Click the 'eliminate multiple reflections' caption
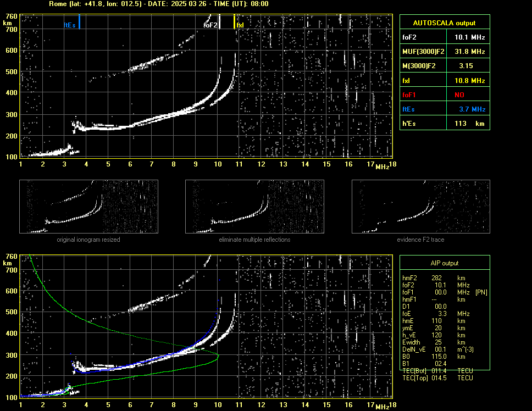The height and width of the screenshot is (411, 532). (254, 240)
